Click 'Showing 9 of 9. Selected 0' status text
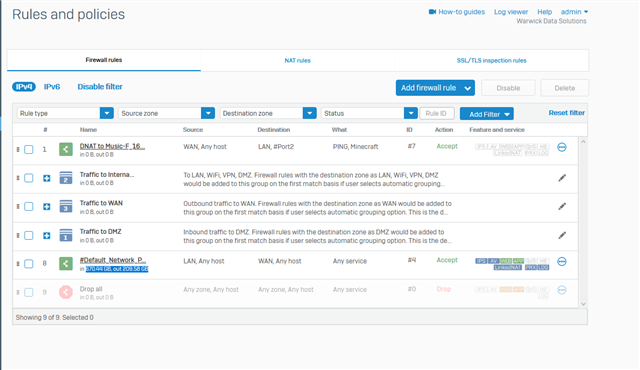The height and width of the screenshot is (370, 640). 54,317
